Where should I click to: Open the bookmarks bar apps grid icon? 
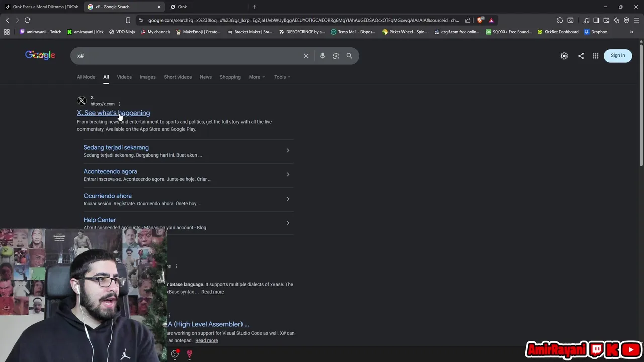click(x=7, y=32)
